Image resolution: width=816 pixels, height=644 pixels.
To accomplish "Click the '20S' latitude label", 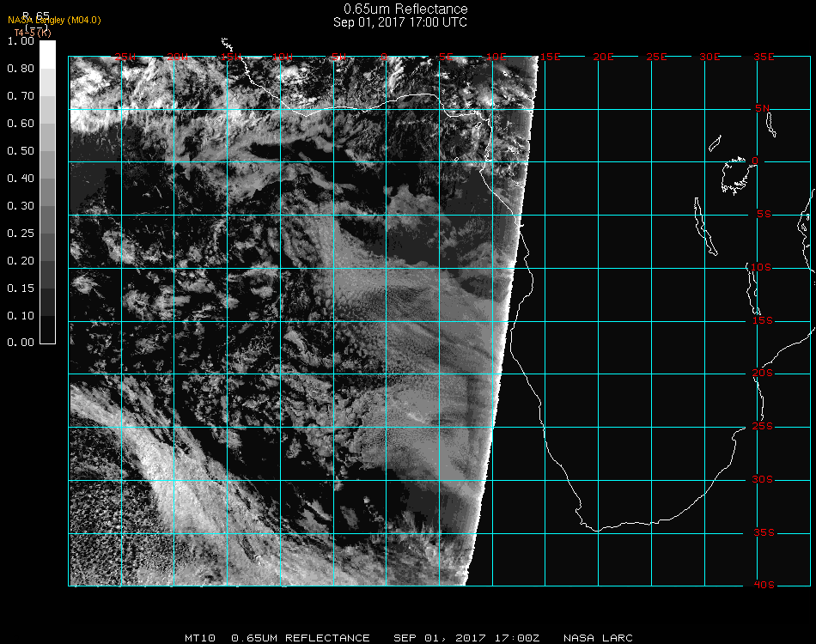I will point(763,374).
